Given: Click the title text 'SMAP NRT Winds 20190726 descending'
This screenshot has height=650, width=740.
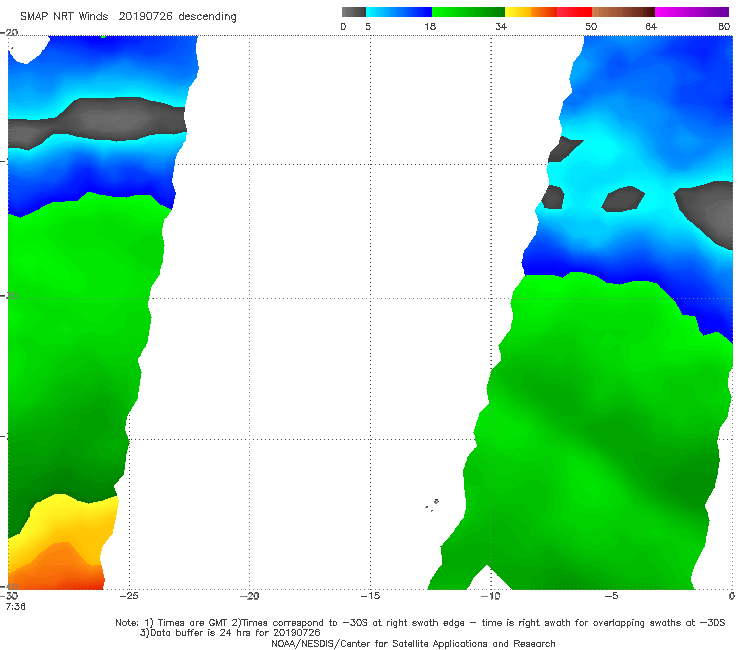Looking at the screenshot, I should (128, 17).
